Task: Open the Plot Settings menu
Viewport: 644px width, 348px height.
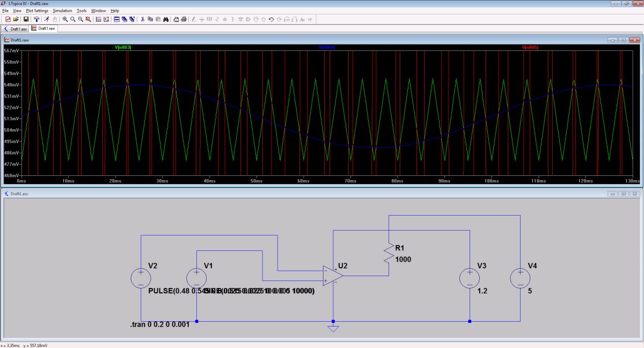Action: point(37,11)
